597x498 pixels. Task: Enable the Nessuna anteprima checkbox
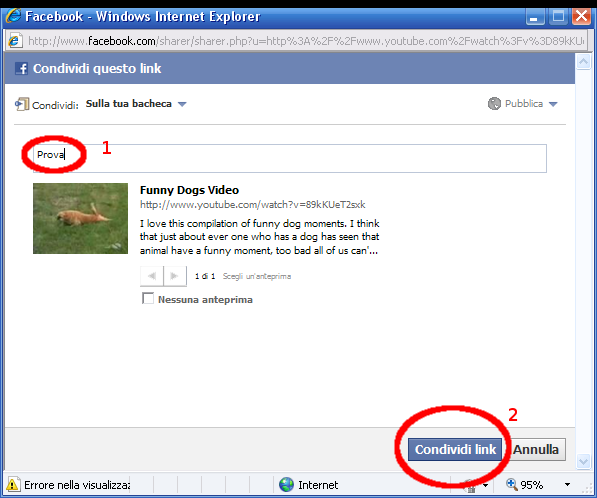click(x=148, y=298)
